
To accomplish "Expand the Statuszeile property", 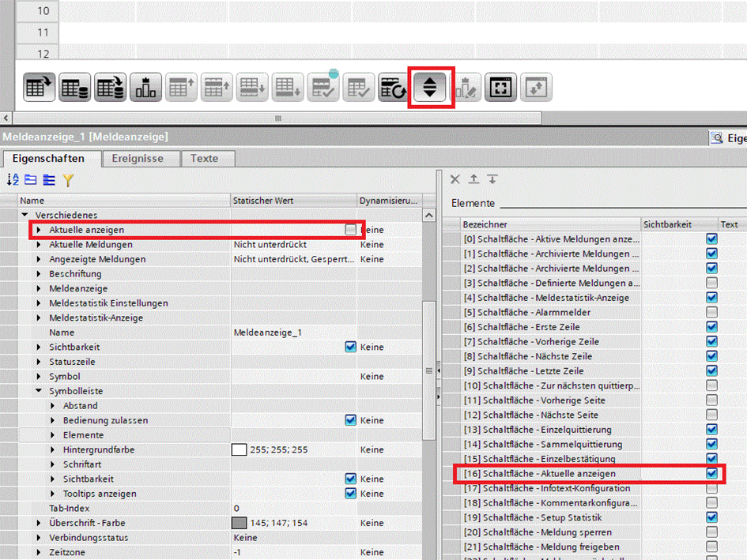I will [x=39, y=362].
